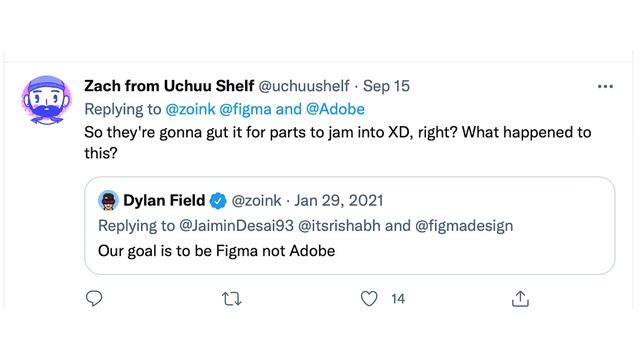The width and height of the screenshot is (640, 360).
Task: Open Zach from Uchuu Shelf profile name
Action: coord(169,86)
